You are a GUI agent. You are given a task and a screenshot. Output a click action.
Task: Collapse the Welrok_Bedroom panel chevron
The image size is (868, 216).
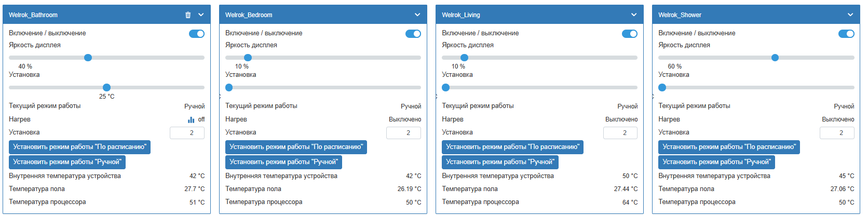418,15
